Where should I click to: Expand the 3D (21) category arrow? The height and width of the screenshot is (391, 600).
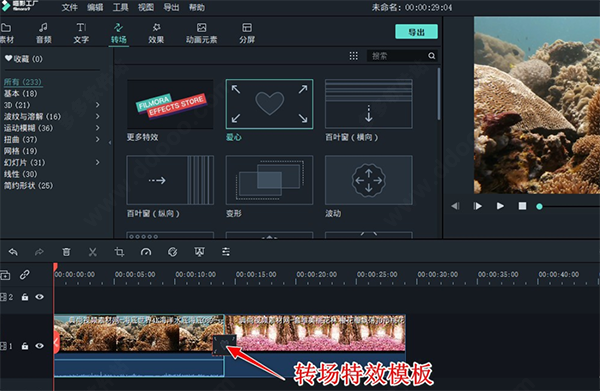click(x=97, y=105)
